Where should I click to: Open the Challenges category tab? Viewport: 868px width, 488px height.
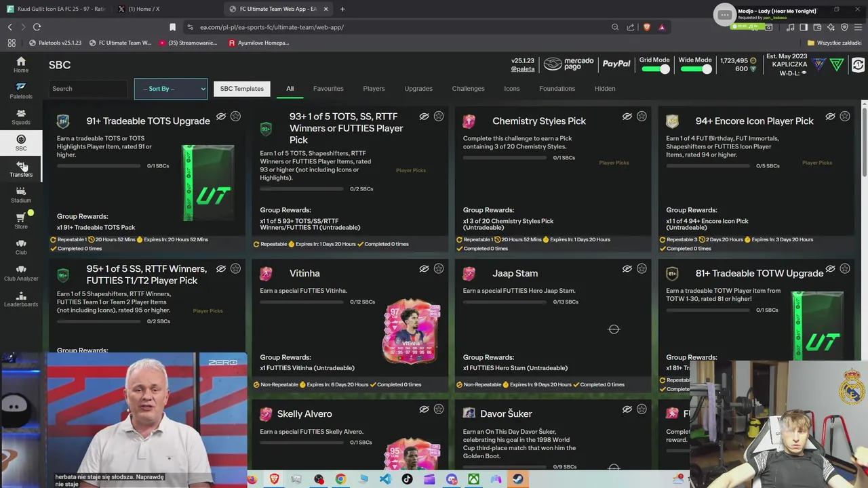468,89
